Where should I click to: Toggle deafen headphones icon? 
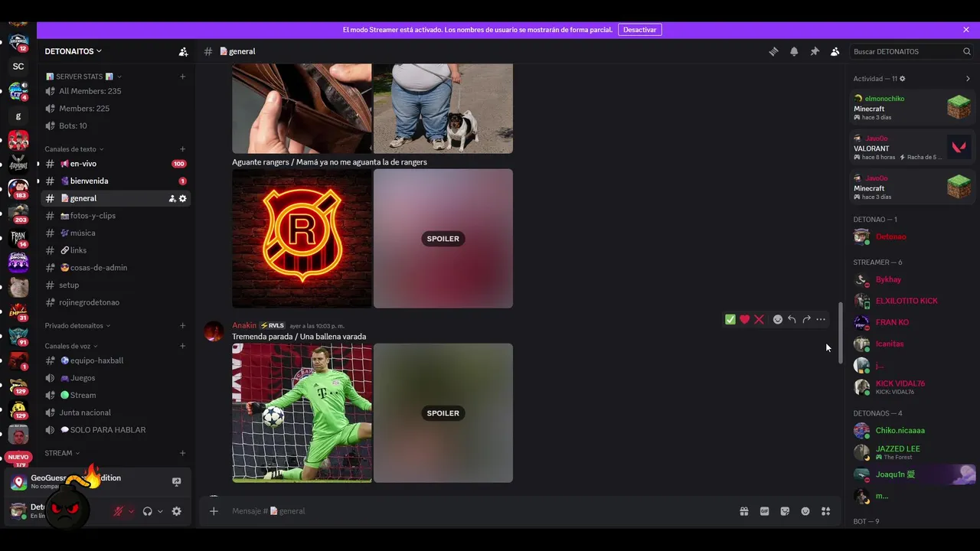(147, 511)
